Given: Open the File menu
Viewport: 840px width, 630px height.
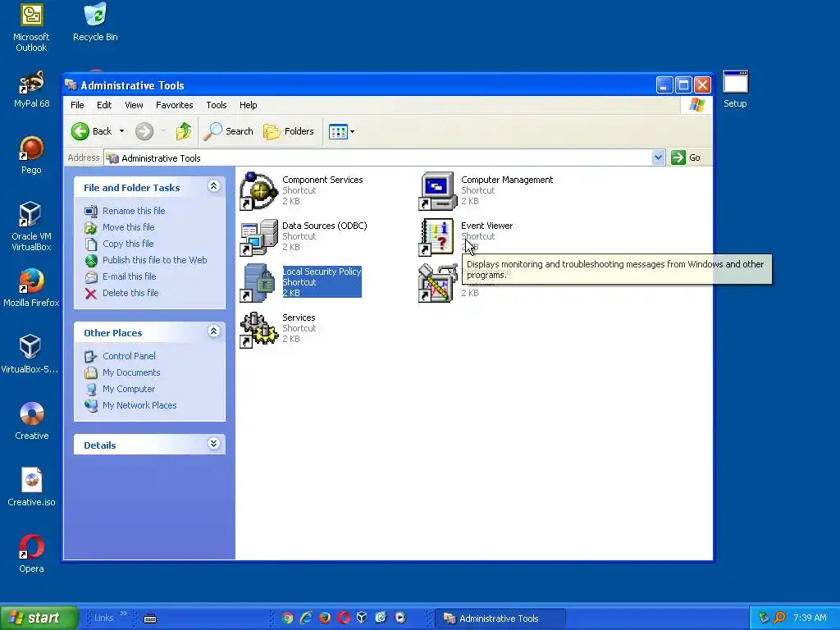Looking at the screenshot, I should pyautogui.click(x=77, y=105).
